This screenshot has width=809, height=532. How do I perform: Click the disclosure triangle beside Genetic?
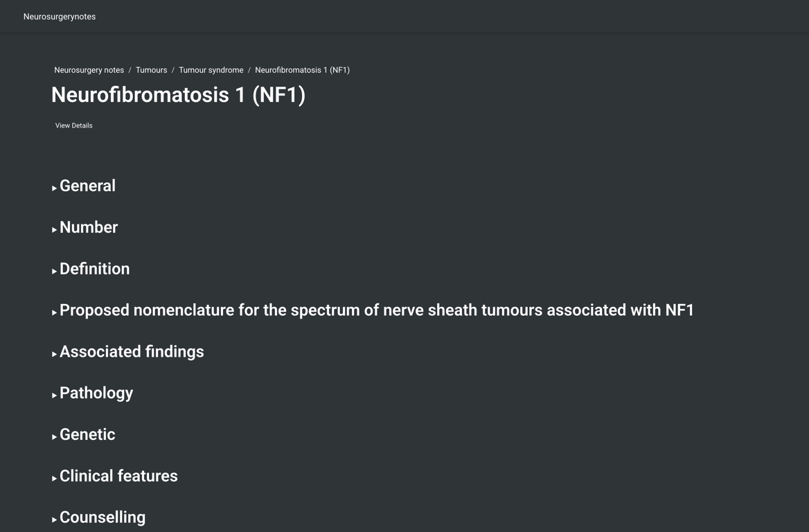point(54,436)
